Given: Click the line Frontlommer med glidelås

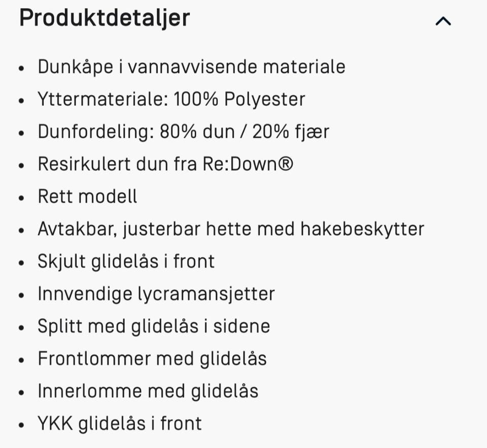Looking at the screenshot, I should coord(152,359).
